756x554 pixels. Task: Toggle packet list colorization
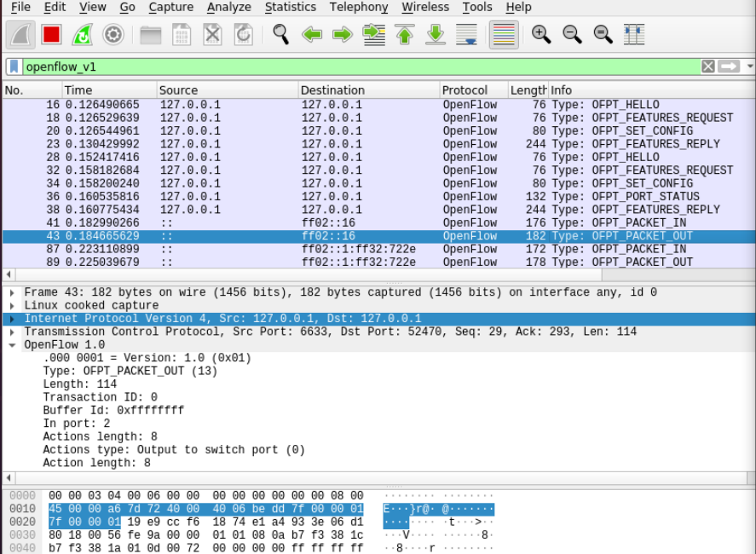tap(504, 35)
